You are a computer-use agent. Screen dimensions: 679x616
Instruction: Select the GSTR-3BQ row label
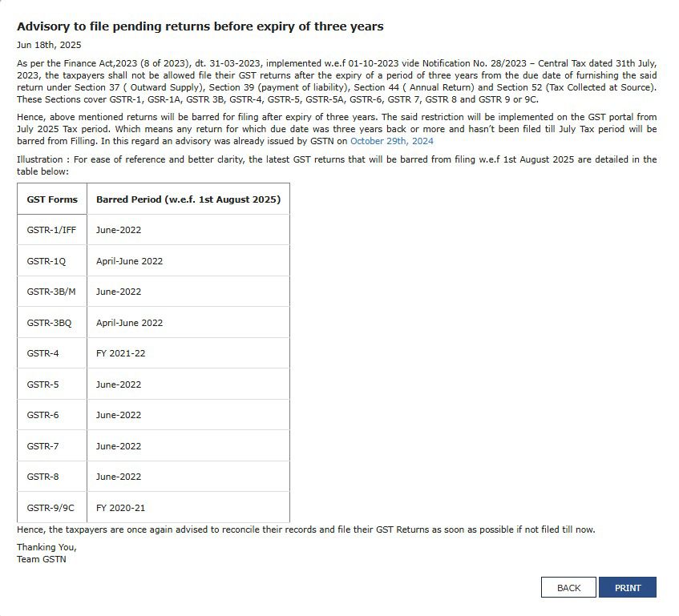click(x=49, y=323)
